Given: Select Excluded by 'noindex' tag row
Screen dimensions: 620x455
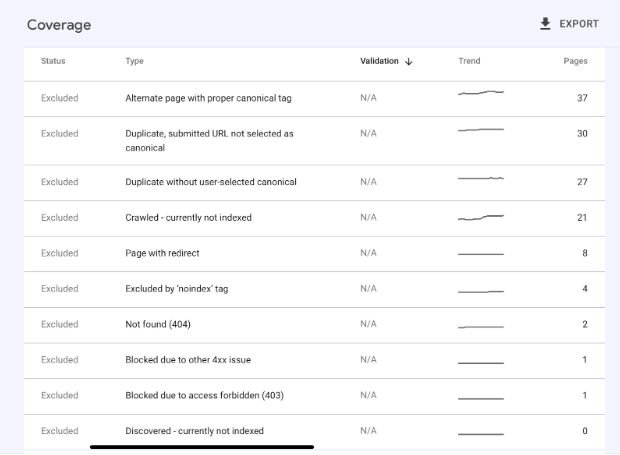Looking at the screenshot, I should pyautogui.click(x=314, y=289).
